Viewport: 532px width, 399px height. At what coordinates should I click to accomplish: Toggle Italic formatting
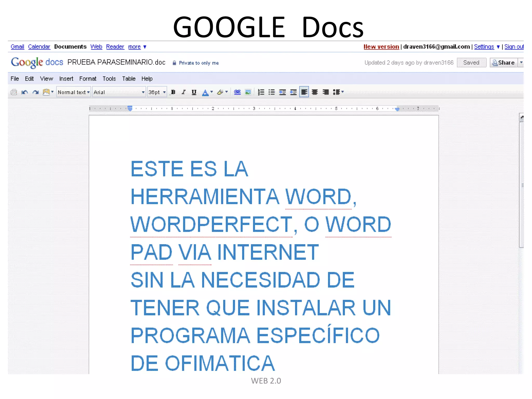[x=184, y=92]
